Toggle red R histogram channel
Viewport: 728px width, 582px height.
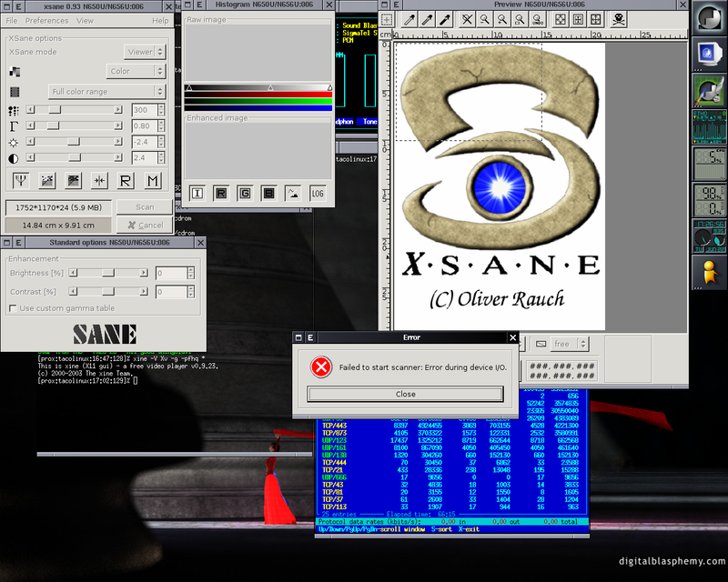click(x=221, y=193)
